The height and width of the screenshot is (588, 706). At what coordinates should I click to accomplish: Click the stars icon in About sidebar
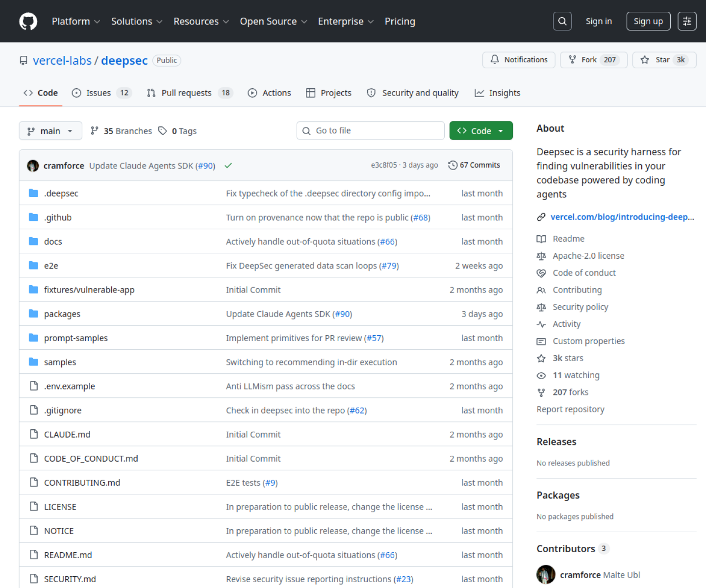pyautogui.click(x=541, y=358)
